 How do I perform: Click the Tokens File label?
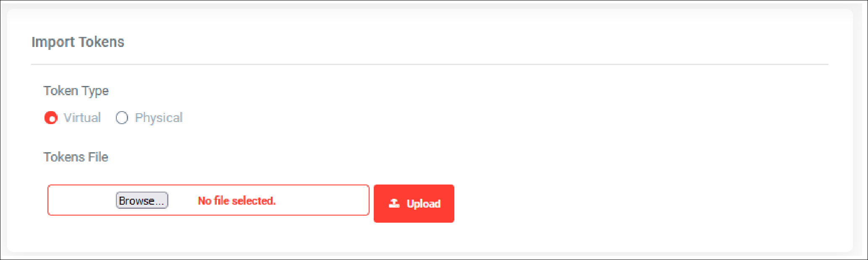point(76,157)
